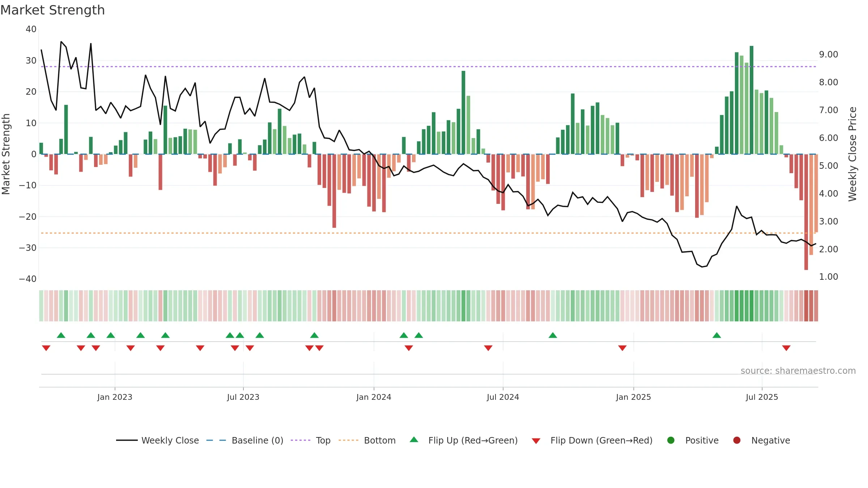Click the 3.00 price tick on the right axis

[x=829, y=221]
